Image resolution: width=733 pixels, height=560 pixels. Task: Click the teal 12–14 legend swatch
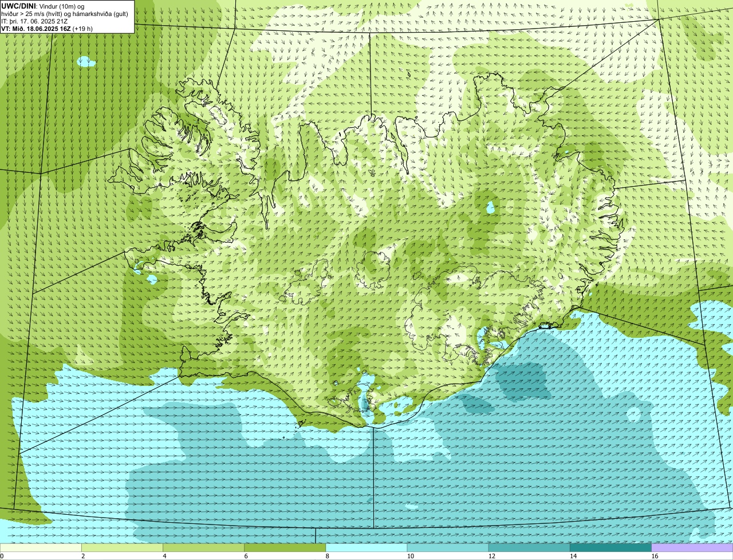click(x=529, y=547)
